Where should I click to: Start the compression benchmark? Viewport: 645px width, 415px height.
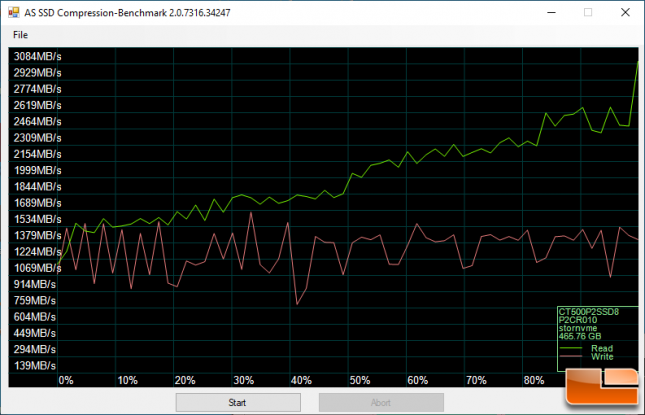pyautogui.click(x=238, y=402)
